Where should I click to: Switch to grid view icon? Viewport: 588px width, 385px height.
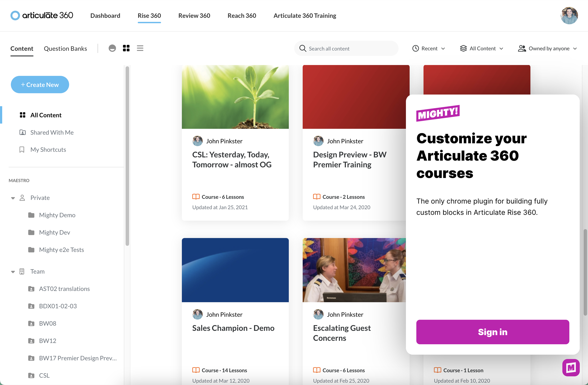126,48
